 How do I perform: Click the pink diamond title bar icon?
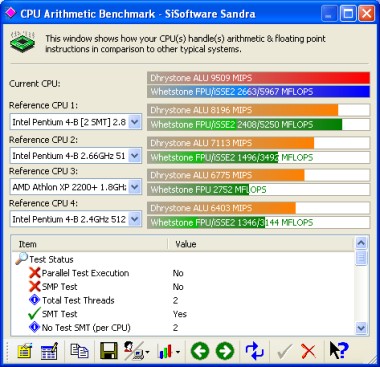pyautogui.click(x=10, y=13)
